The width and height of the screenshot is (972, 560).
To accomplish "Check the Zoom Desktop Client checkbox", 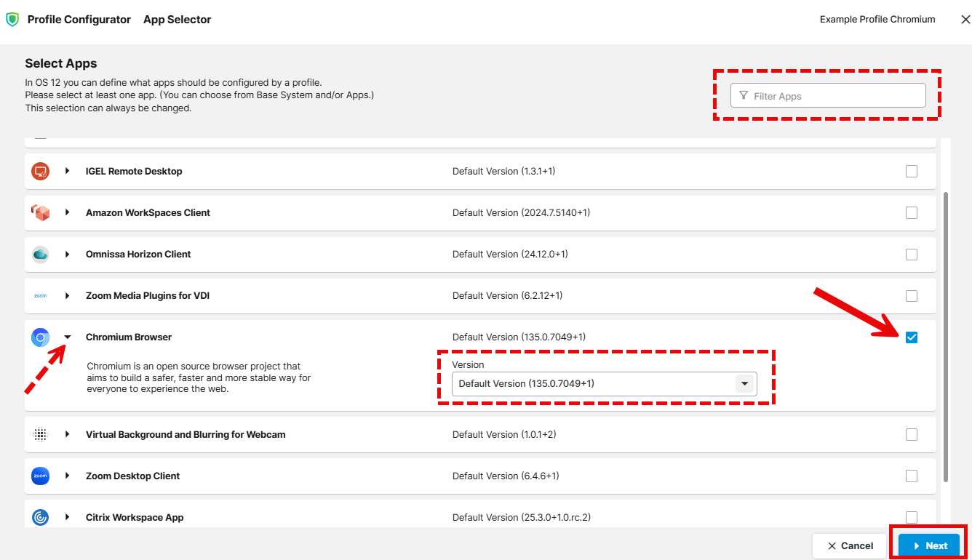I will 912,476.
